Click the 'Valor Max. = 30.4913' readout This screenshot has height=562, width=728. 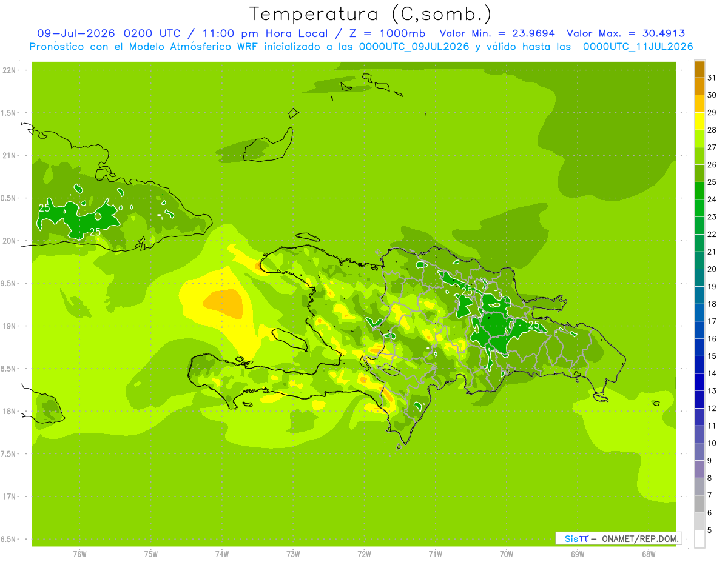626,33
